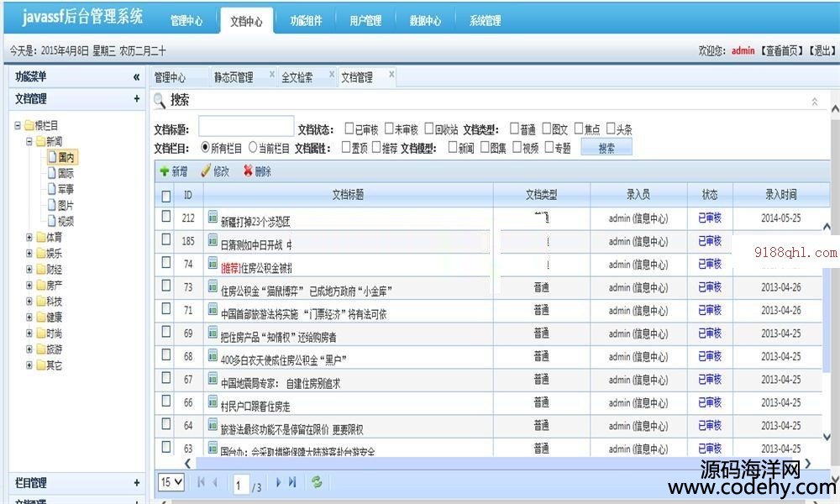Select the 所有栏目 radio button

[x=205, y=147]
